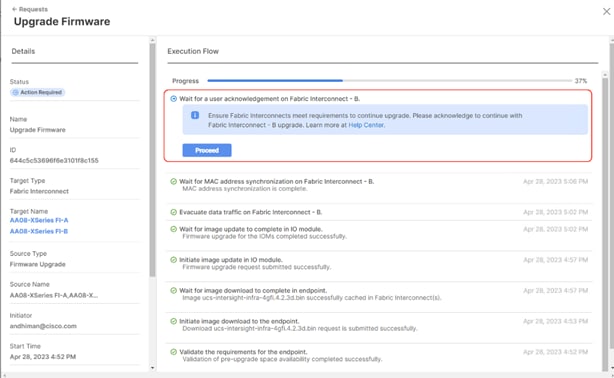
Task: Open target AA08-XSeries FI-B link
Action: [39, 231]
